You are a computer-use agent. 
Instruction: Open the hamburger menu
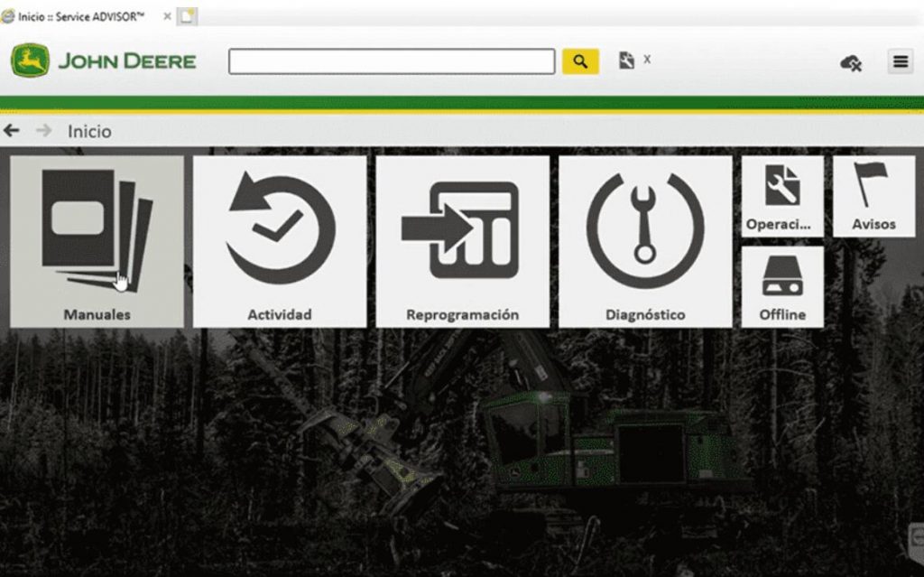[x=900, y=61]
